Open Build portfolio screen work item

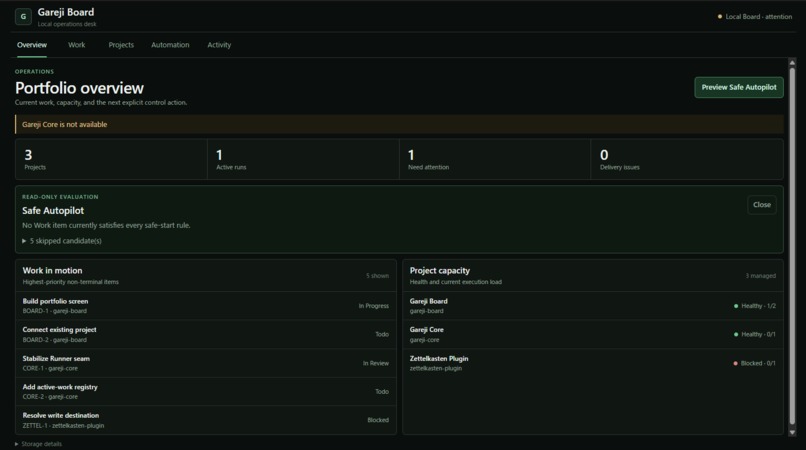click(206, 306)
